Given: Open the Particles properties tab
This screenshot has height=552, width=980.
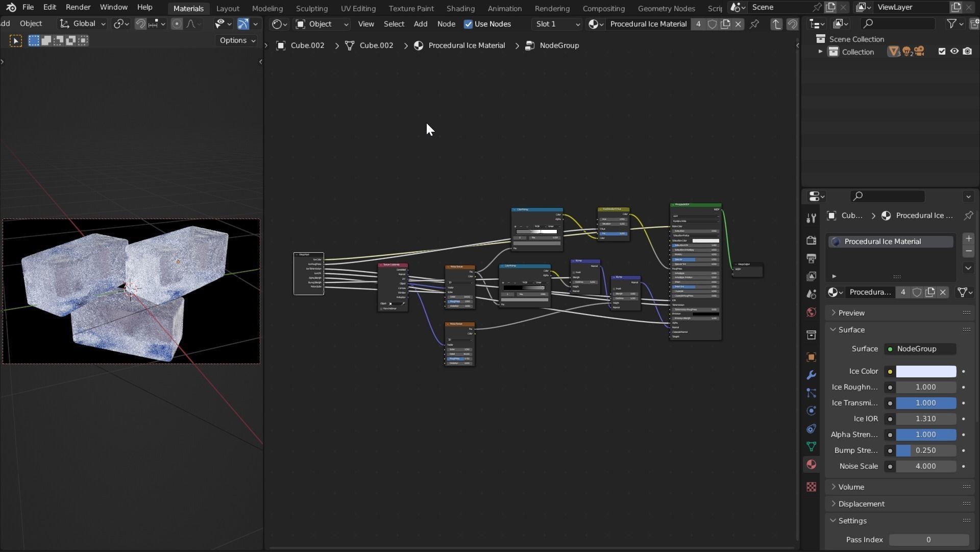Looking at the screenshot, I should tap(811, 393).
